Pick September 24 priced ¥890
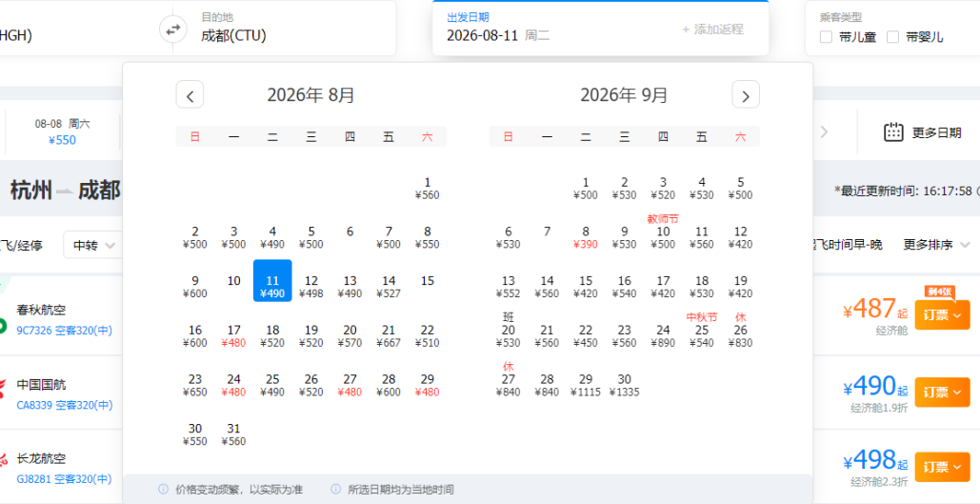Image resolution: width=980 pixels, height=504 pixels. point(663,335)
